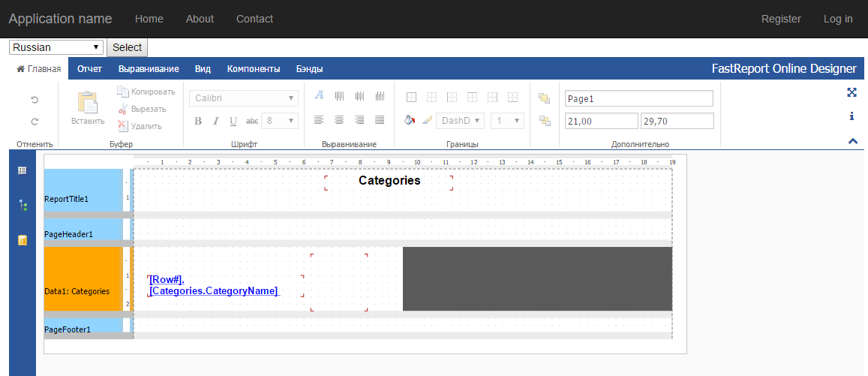This screenshot has height=376, width=868.
Task: Open the Calibri font family dropdown
Action: click(x=244, y=98)
